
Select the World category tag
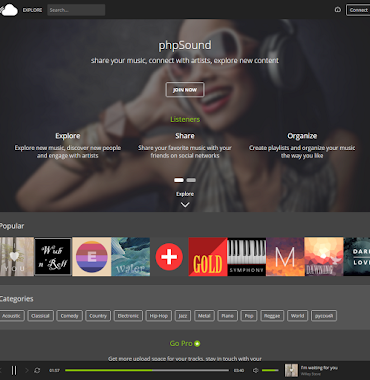[297, 316]
